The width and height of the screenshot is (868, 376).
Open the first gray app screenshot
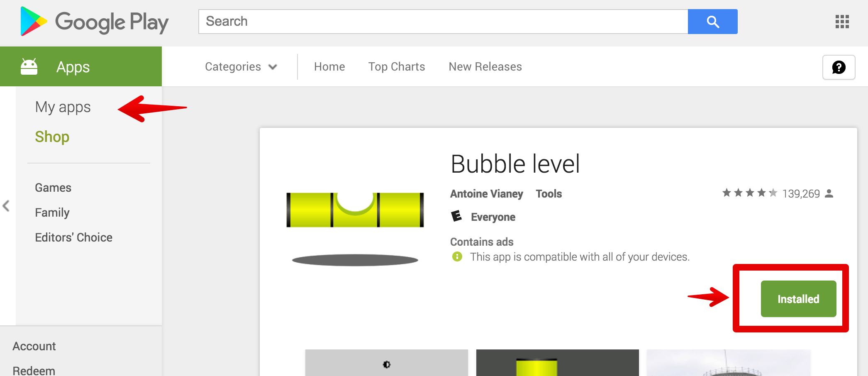pyautogui.click(x=387, y=363)
